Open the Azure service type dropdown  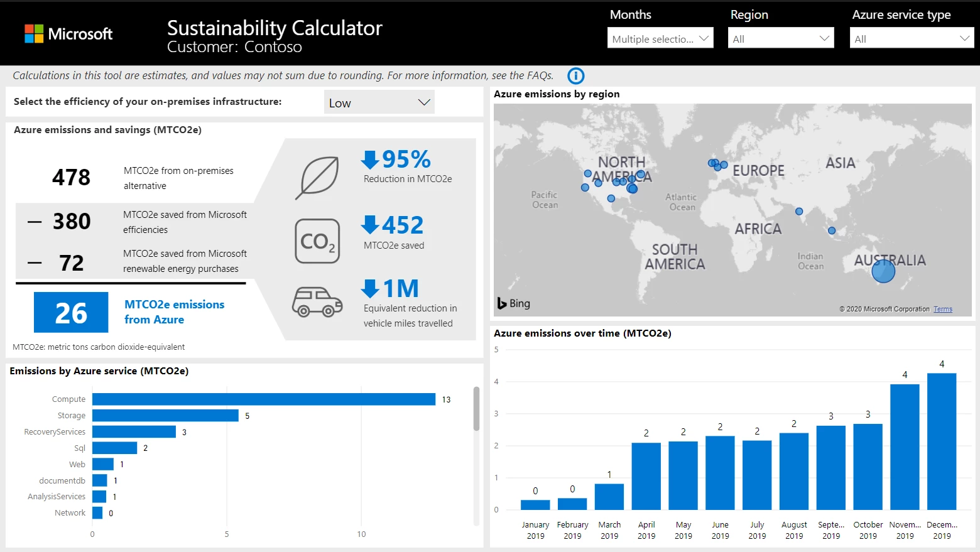[x=911, y=38]
